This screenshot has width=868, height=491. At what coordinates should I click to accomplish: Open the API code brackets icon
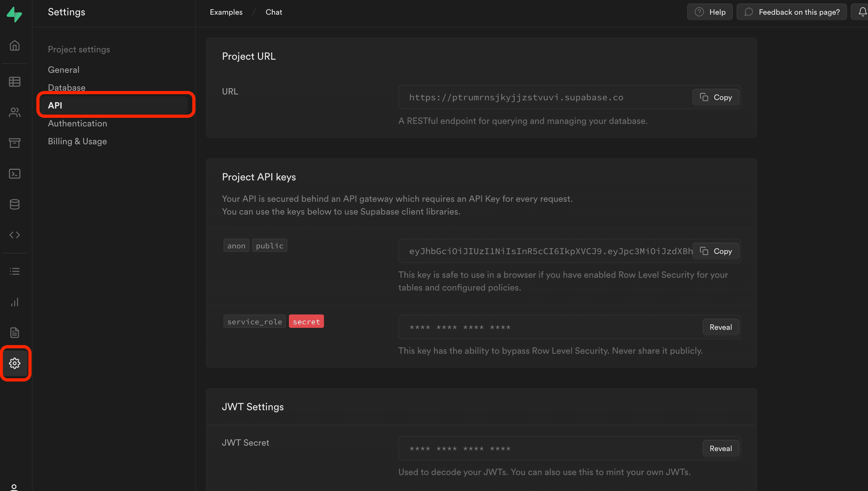(x=14, y=235)
